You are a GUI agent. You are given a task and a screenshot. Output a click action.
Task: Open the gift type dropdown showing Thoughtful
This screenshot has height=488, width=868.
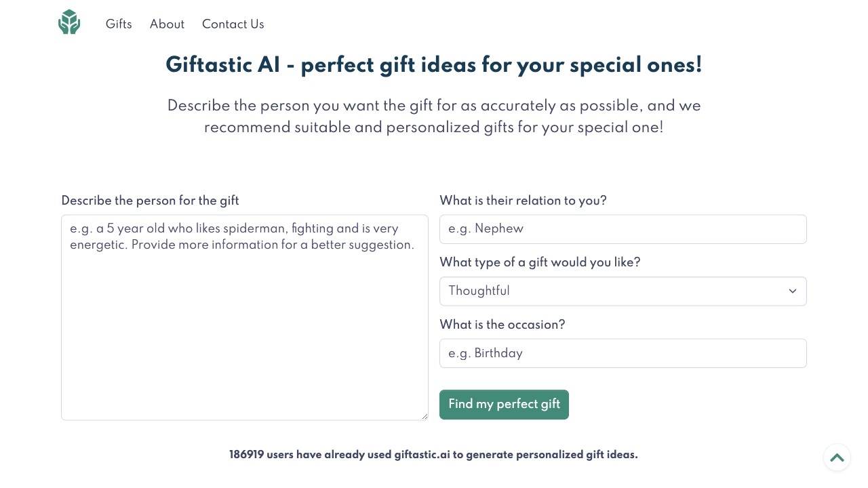tap(623, 291)
